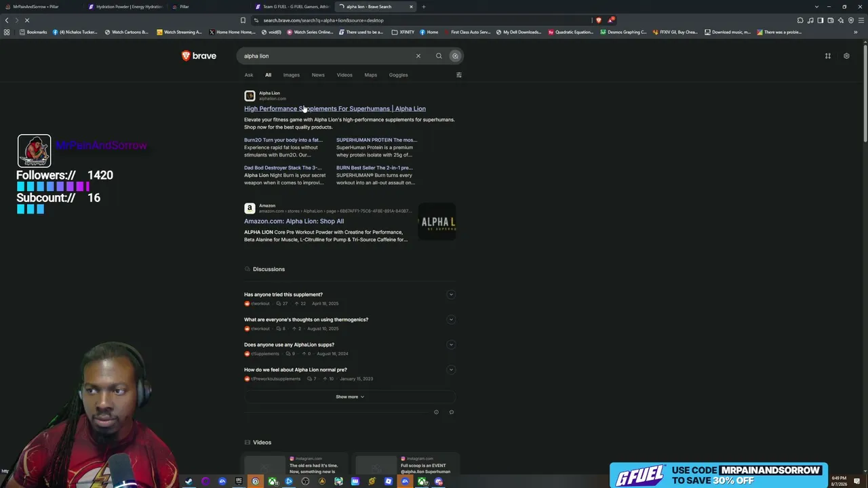Open 'High Performance Supplements For Superhumans' link

click(x=335, y=108)
